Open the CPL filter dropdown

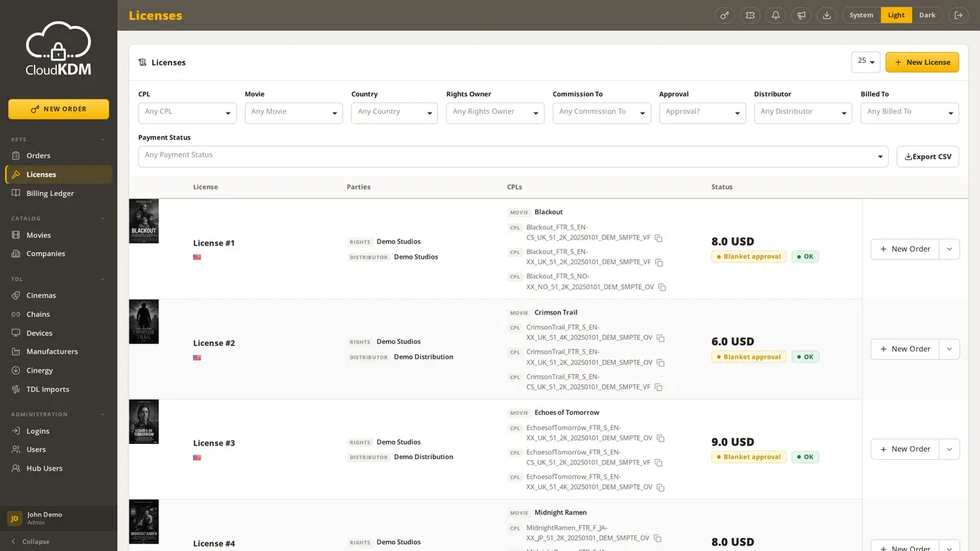point(188,112)
